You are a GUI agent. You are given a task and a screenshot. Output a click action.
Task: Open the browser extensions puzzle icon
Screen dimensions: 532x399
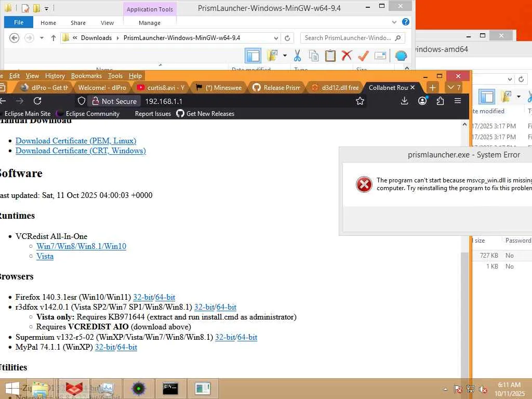(440, 101)
